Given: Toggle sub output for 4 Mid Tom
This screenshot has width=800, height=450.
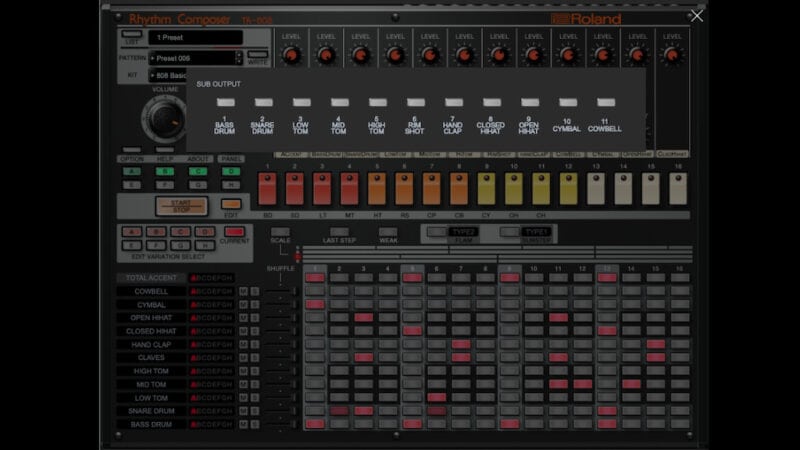Looking at the screenshot, I should tap(340, 103).
